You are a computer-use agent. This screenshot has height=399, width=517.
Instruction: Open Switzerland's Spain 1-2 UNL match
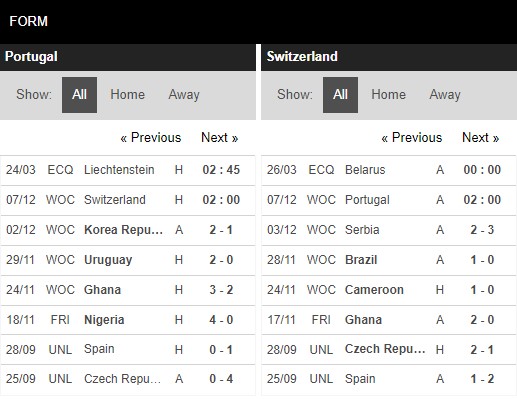[389, 379]
